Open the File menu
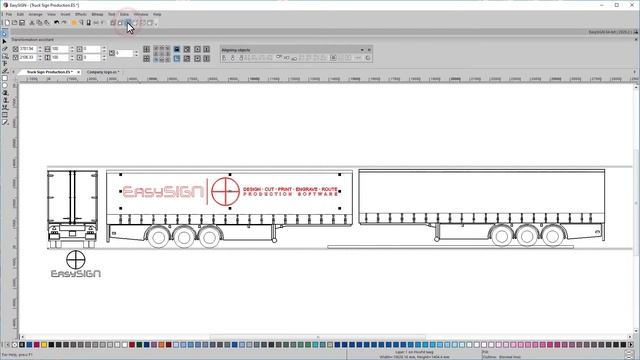This screenshot has width=640, height=360. 9,14
